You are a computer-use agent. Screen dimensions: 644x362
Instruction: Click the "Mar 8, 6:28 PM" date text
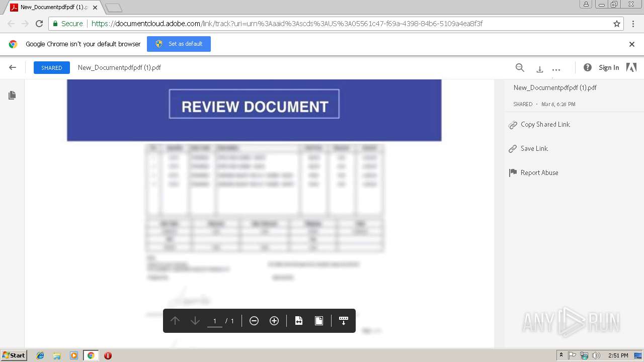click(558, 104)
